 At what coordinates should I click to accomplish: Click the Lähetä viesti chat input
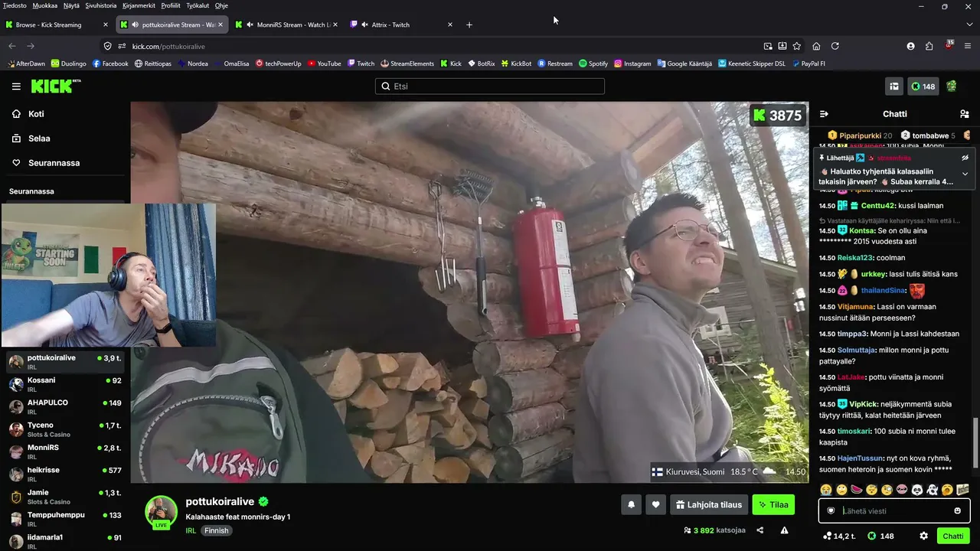(x=894, y=510)
